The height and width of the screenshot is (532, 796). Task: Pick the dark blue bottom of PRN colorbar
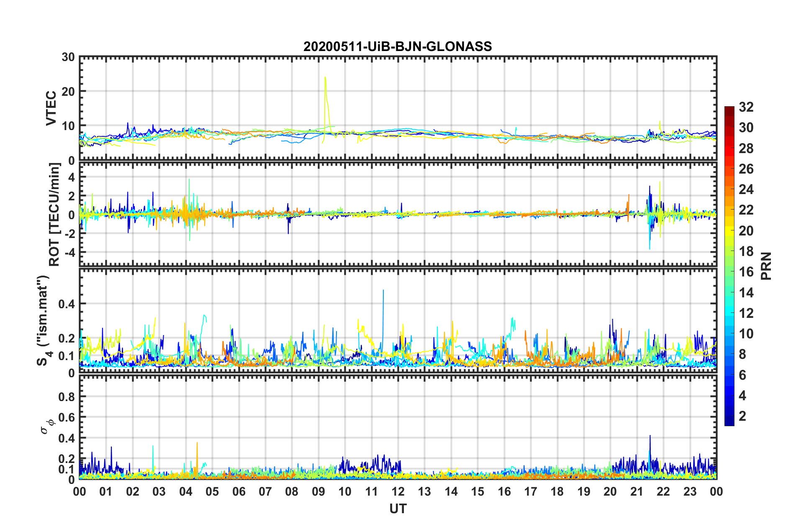(729, 423)
